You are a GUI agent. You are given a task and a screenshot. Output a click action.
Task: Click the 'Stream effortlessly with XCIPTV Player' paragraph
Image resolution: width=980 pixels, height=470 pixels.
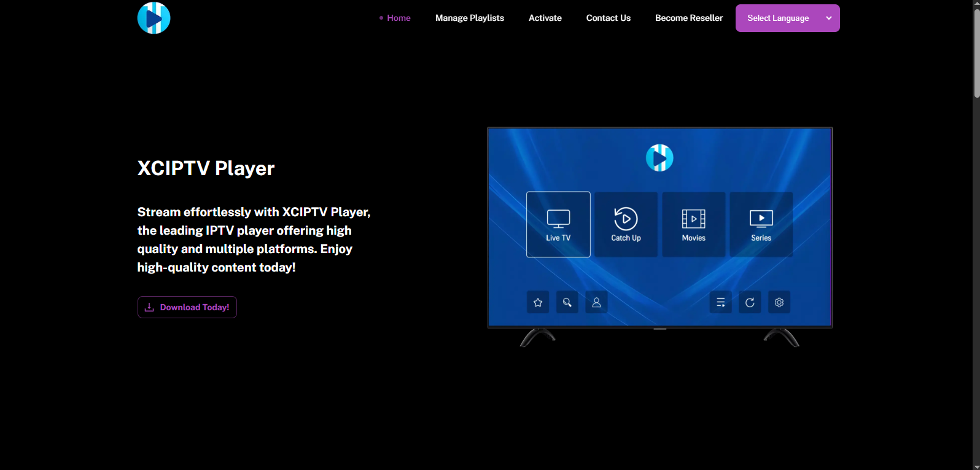pos(254,240)
